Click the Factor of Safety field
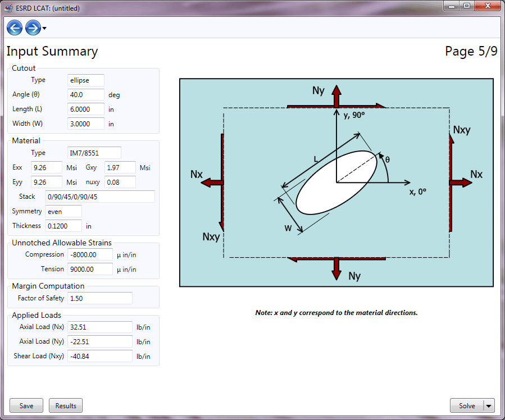 (x=99, y=298)
